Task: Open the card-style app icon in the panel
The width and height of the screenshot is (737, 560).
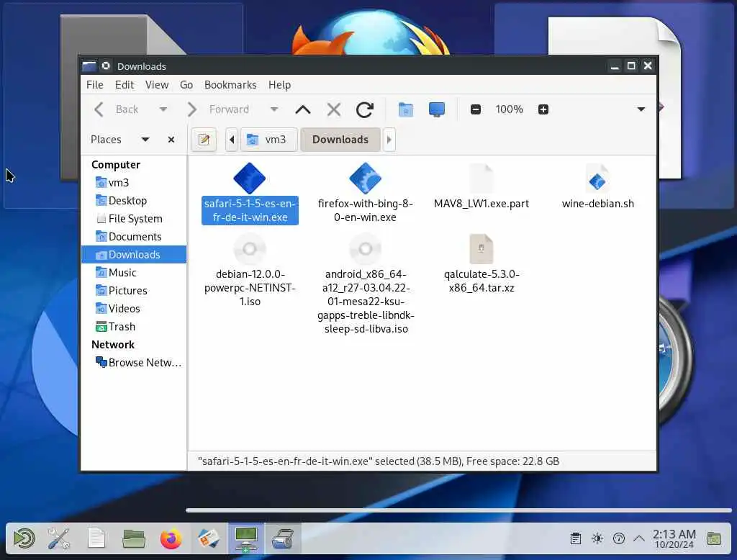Action: pyautogui.click(x=208, y=538)
